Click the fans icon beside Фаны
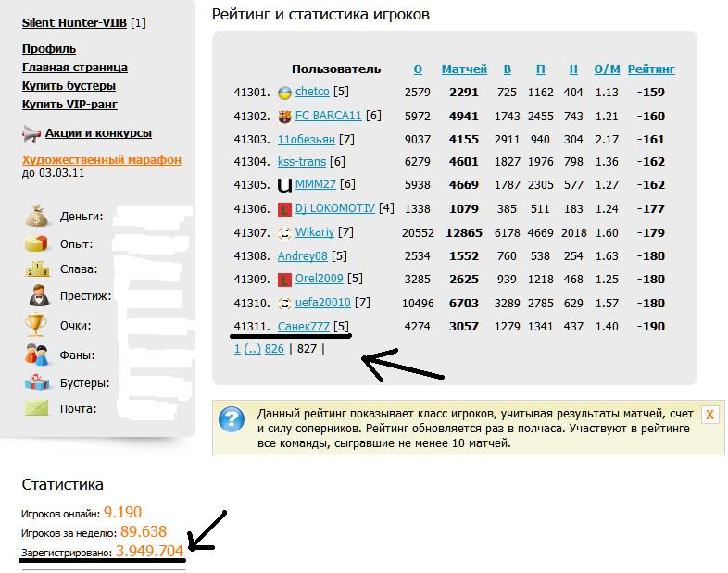This screenshot has height=573, width=728. pyautogui.click(x=36, y=354)
